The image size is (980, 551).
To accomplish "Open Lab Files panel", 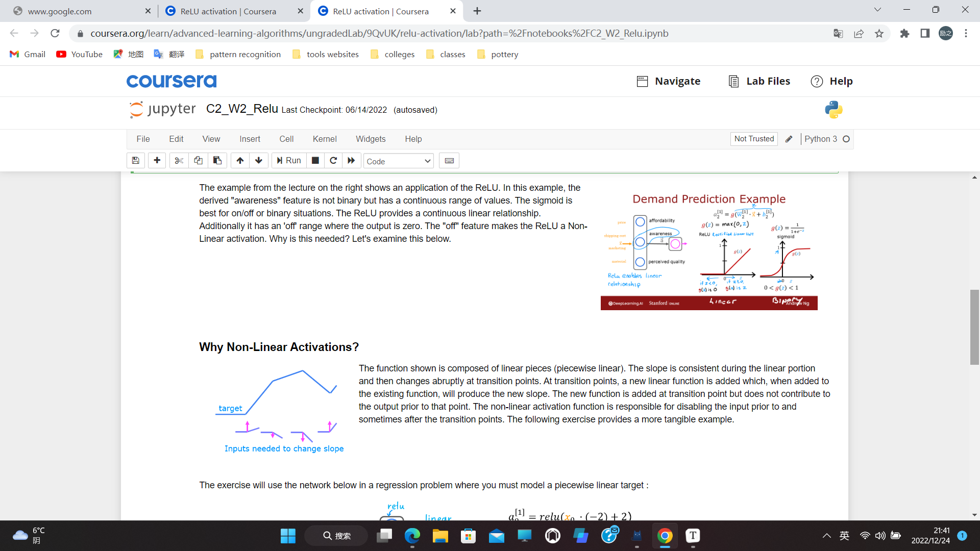I will [x=759, y=81].
